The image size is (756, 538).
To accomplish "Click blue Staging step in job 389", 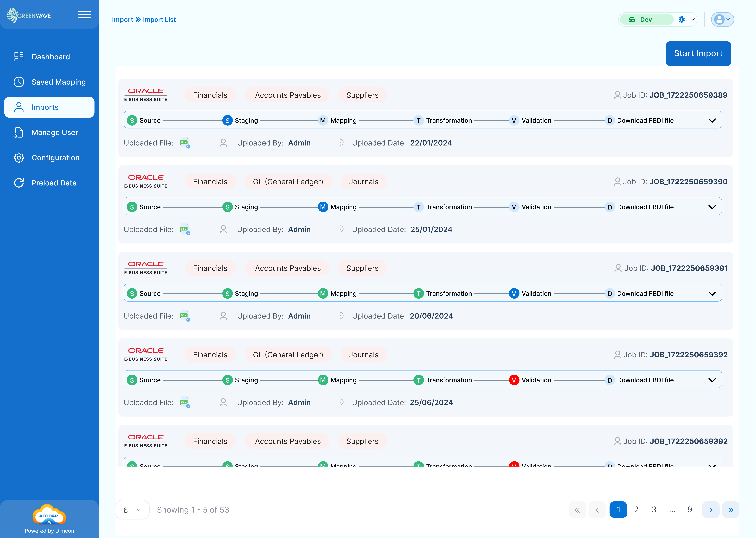I will tap(227, 120).
